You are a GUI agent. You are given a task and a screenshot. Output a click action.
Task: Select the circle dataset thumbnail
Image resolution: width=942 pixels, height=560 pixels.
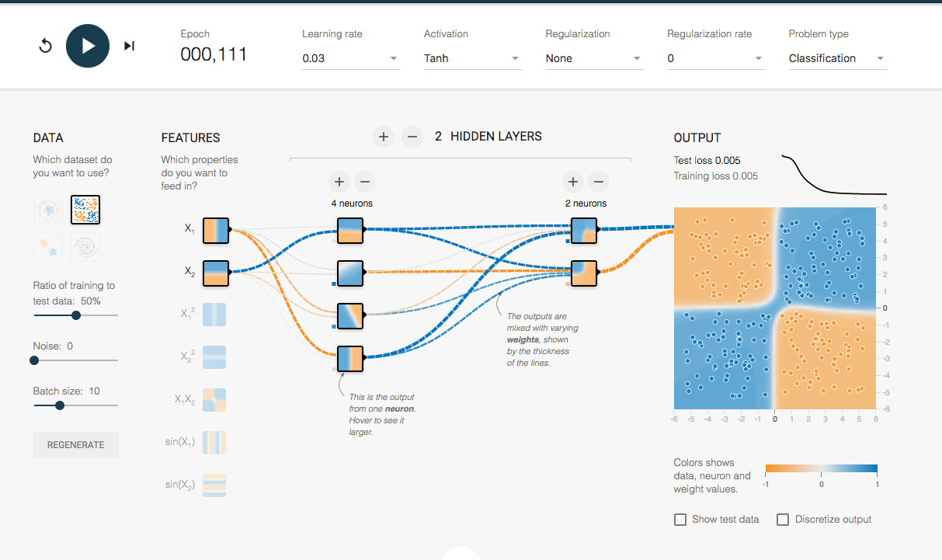pos(47,209)
